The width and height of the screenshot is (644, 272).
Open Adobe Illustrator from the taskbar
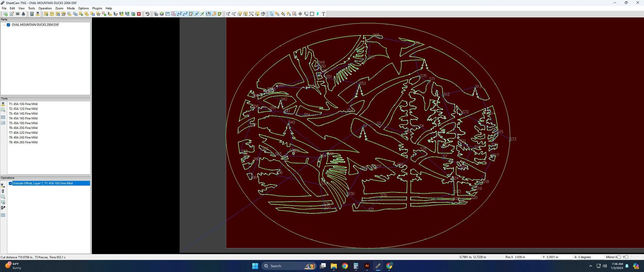pos(367,266)
